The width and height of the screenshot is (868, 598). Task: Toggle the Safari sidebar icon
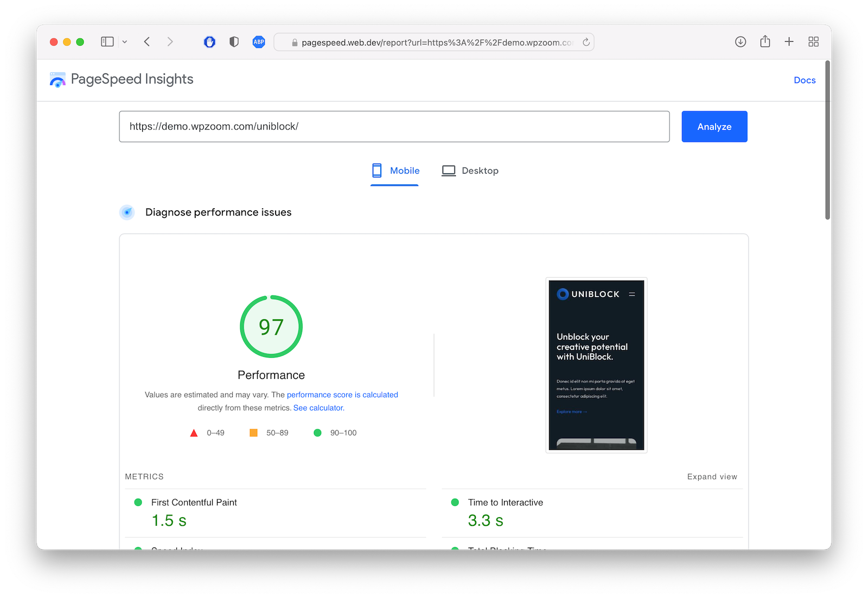pos(107,42)
